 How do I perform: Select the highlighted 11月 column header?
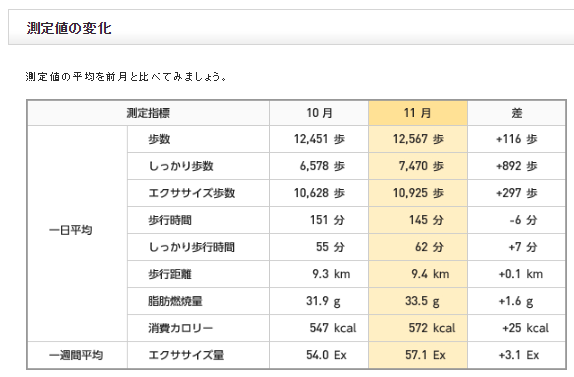click(418, 113)
